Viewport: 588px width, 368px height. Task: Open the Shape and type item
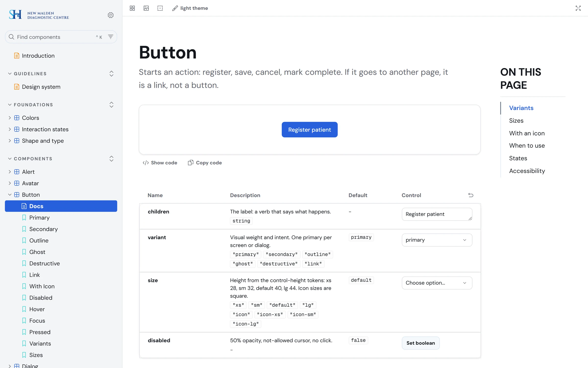pos(61,141)
